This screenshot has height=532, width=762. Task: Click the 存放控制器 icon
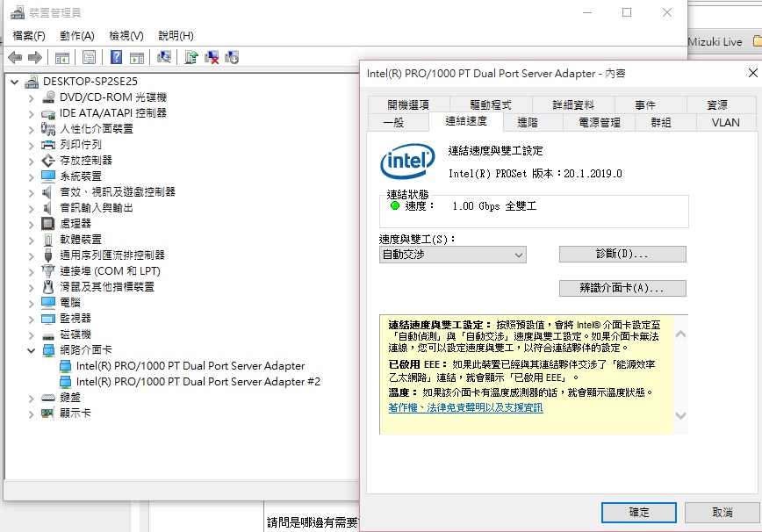click(48, 161)
